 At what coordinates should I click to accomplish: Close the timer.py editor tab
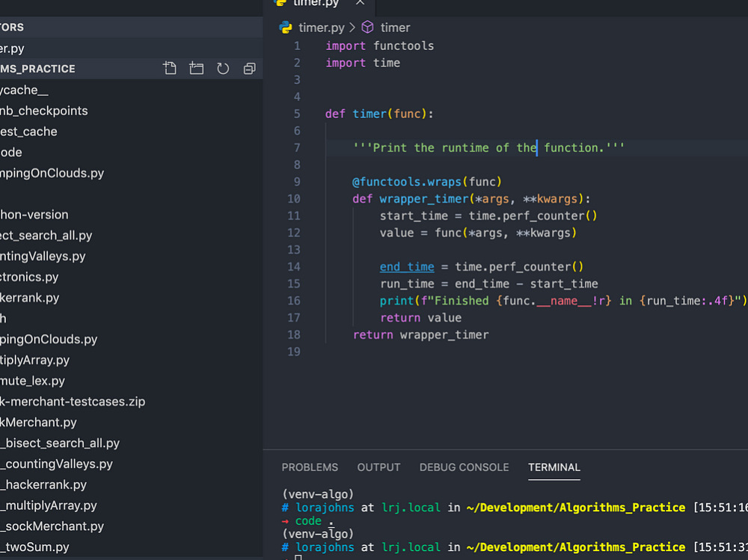[x=361, y=2]
